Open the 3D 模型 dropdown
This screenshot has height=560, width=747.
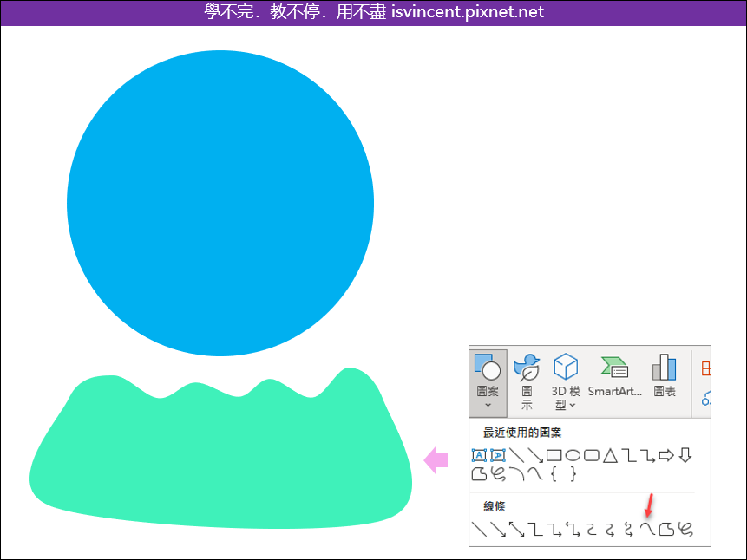(x=566, y=382)
